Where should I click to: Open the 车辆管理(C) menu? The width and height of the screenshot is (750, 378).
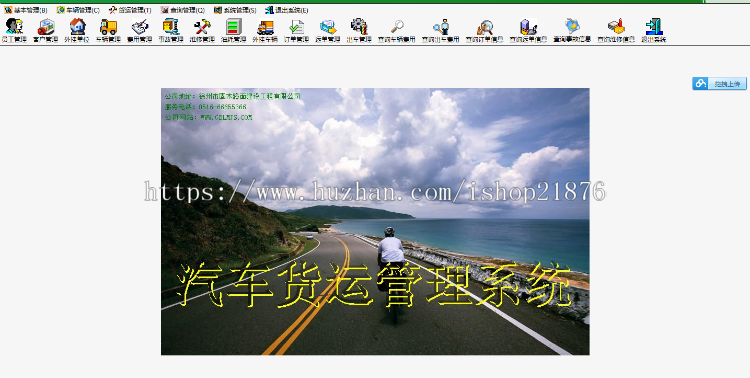(78, 10)
